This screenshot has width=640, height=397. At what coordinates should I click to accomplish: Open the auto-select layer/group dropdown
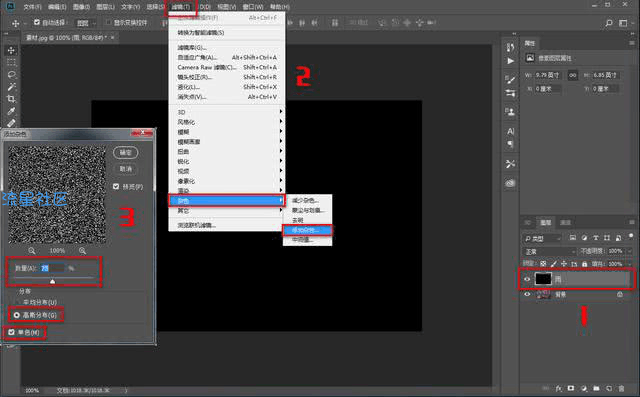pyautogui.click(x=87, y=23)
